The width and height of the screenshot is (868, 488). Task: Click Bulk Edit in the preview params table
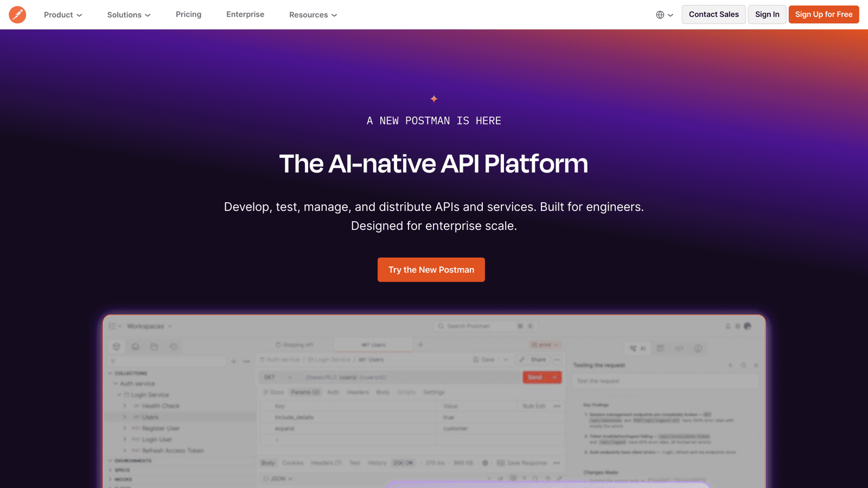[534, 406]
